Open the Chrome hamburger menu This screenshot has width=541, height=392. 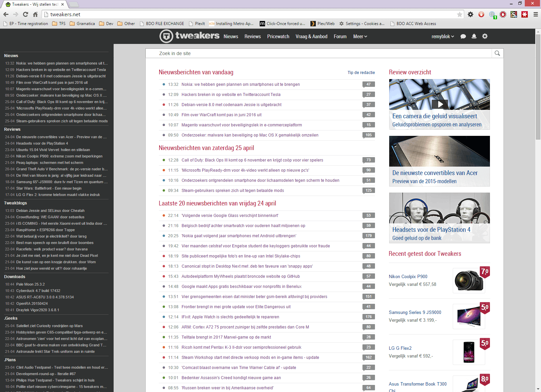pyautogui.click(x=536, y=14)
